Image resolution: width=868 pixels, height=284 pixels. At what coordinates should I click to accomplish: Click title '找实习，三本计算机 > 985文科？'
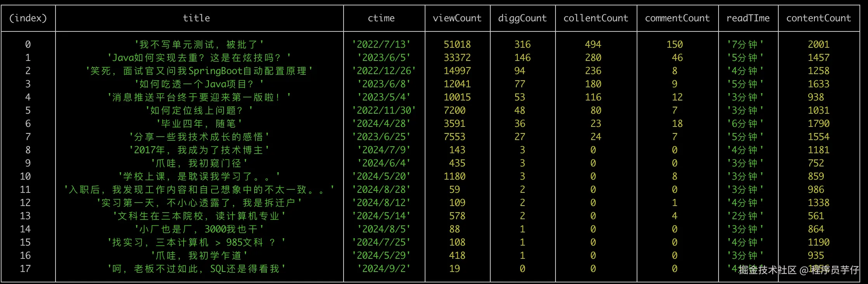(196, 242)
